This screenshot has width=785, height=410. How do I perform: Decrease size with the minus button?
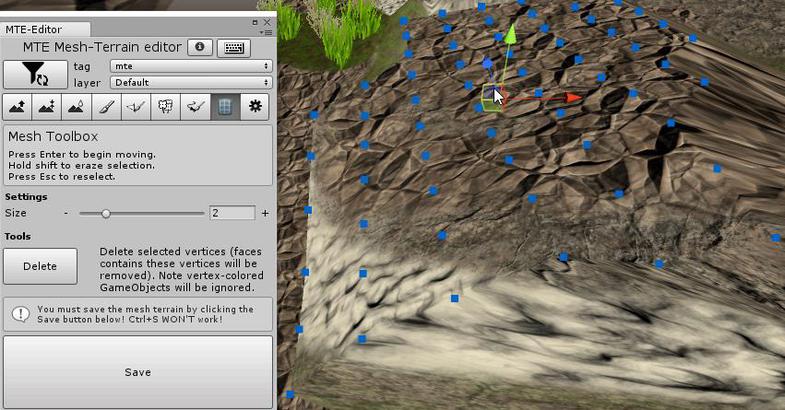pos(66,213)
